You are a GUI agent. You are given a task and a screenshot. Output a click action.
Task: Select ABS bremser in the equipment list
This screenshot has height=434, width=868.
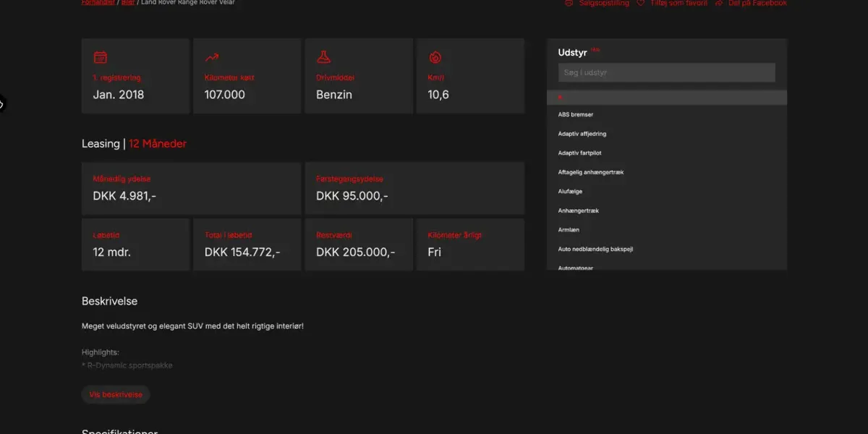[x=576, y=114]
